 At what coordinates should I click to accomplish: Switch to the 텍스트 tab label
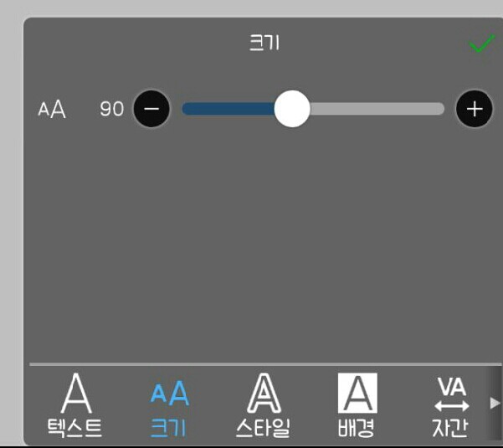pyautogui.click(x=75, y=429)
